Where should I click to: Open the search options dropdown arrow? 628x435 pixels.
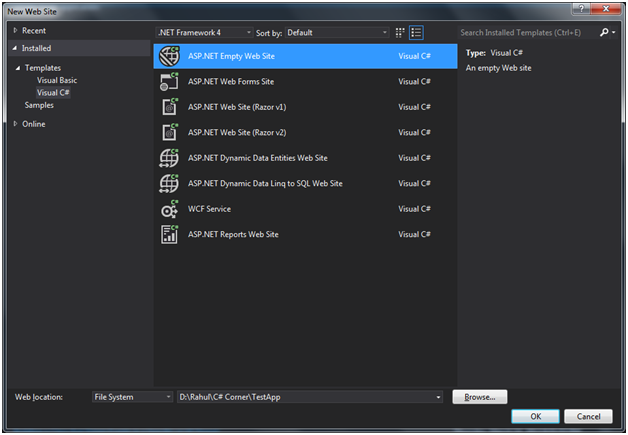click(614, 32)
